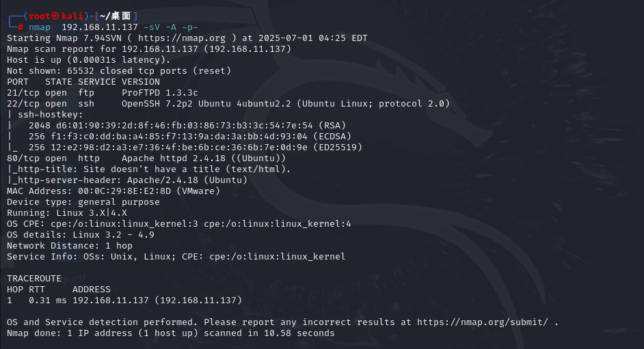Click the "Nmap done" summary line

click(171, 333)
